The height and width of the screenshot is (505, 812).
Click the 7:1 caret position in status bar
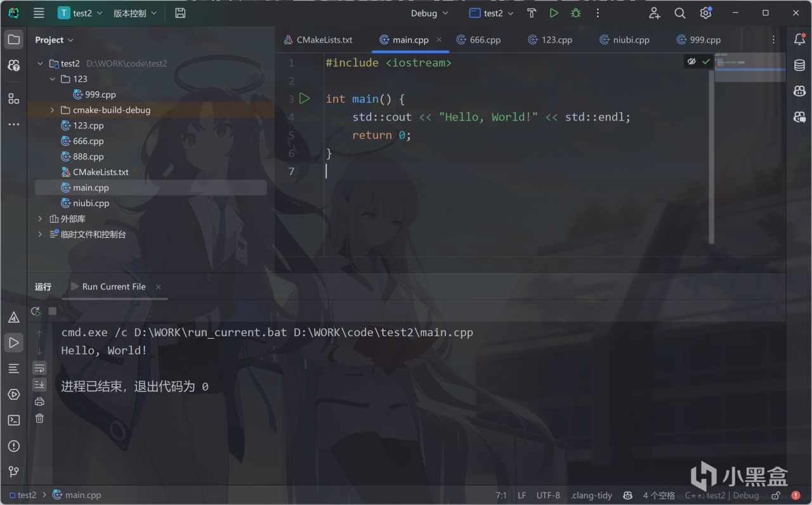pos(501,495)
